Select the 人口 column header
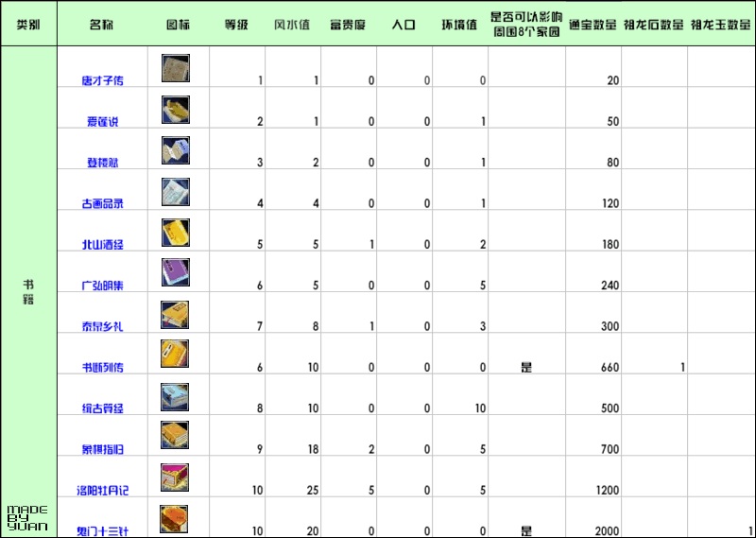The width and height of the screenshot is (756, 538). click(404, 25)
